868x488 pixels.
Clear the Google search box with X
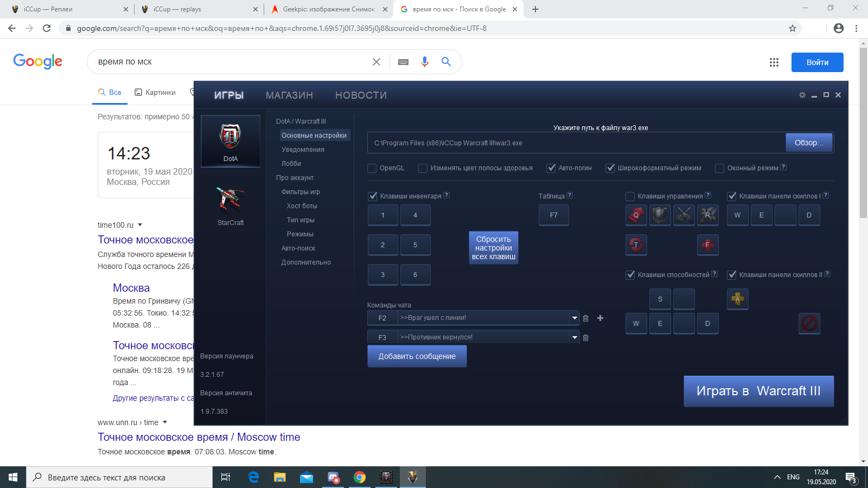coord(376,62)
